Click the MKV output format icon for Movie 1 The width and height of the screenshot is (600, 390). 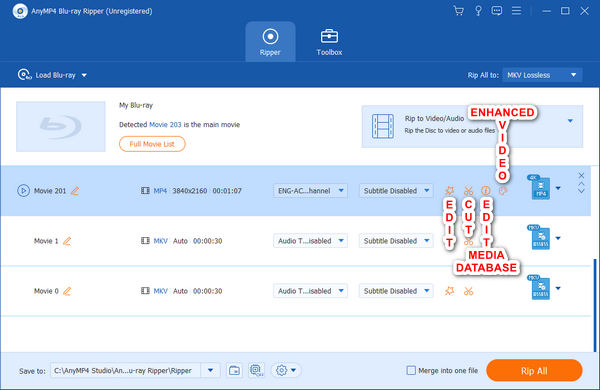(539, 237)
